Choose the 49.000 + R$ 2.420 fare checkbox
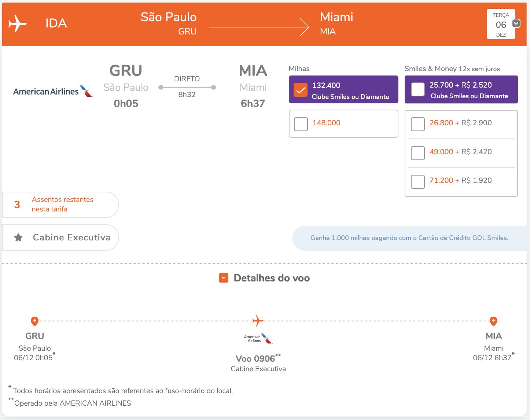530x420 pixels. (x=418, y=153)
